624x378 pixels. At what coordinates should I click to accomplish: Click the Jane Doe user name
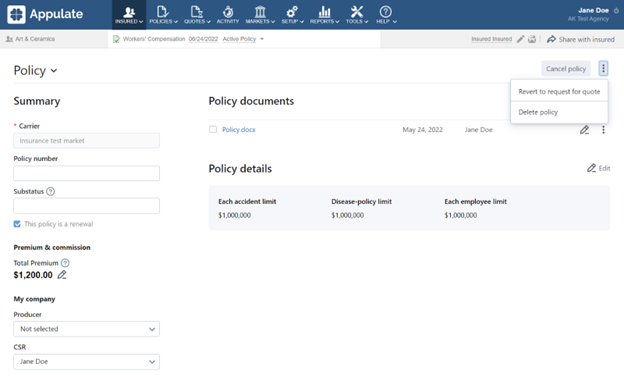[x=593, y=10]
